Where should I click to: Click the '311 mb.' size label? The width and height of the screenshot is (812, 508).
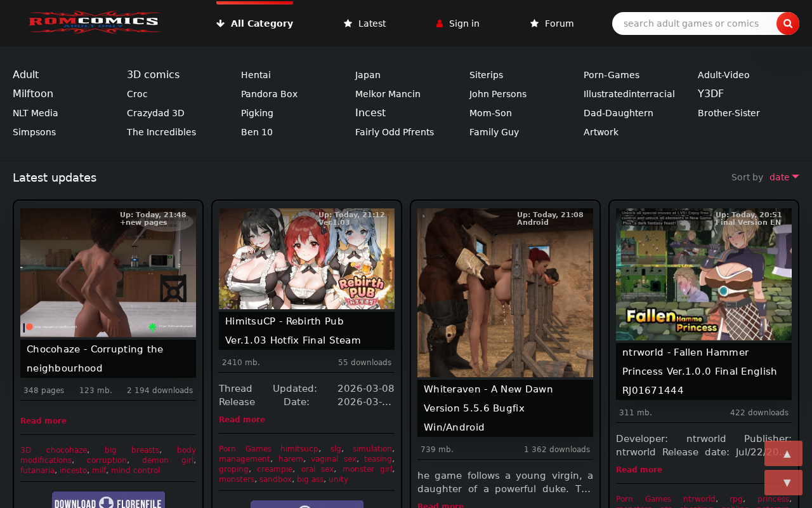pos(636,413)
